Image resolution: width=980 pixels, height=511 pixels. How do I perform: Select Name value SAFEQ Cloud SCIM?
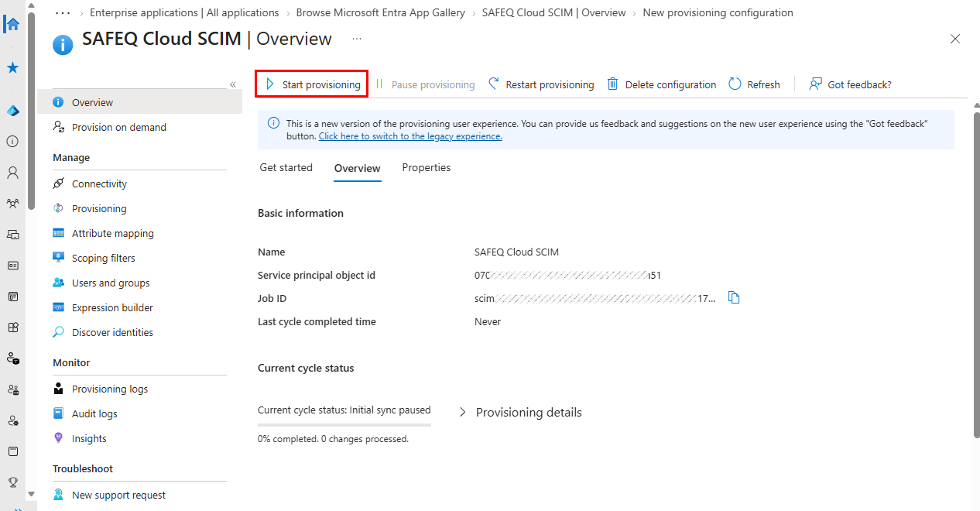click(x=516, y=252)
